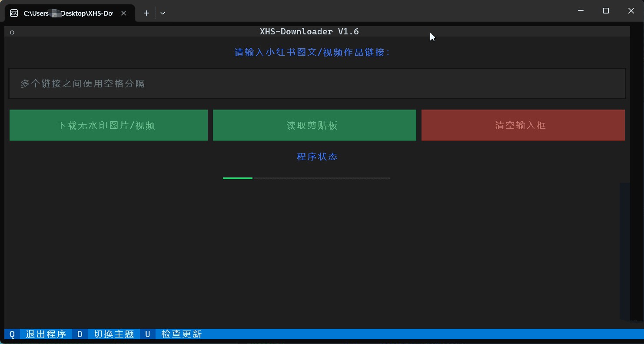The image size is (644, 344).
Task: Click the XHS-Downloader V1.6 title
Action: [x=309, y=31]
